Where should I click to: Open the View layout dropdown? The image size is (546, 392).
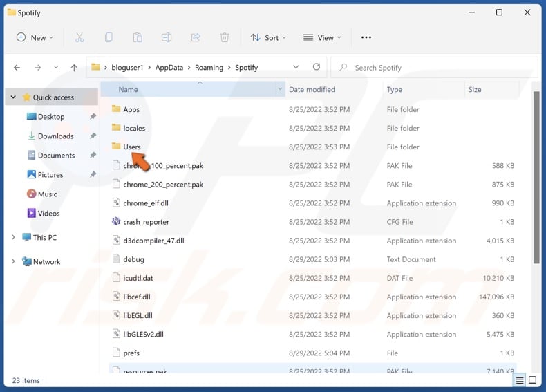(322, 37)
